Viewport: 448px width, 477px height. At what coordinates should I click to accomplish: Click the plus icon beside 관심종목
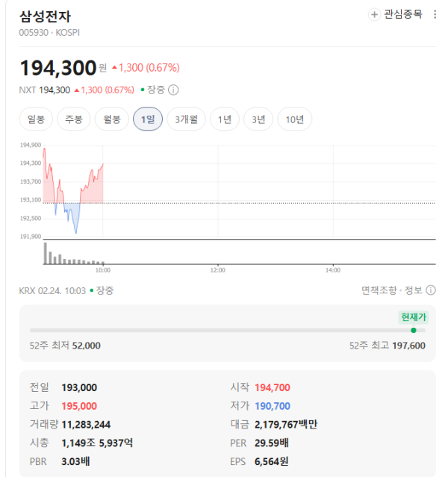coord(374,15)
